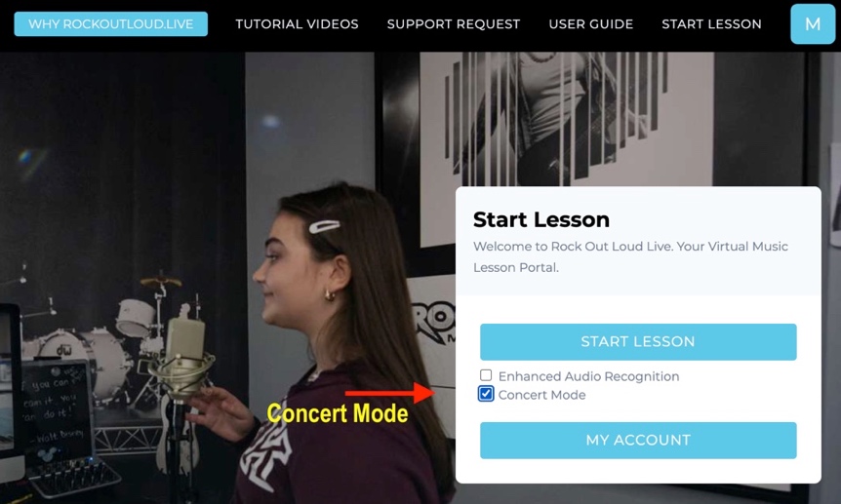This screenshot has width=841, height=504.
Task: Click the red arrow pointing at Concert Mode
Action: pos(390,393)
